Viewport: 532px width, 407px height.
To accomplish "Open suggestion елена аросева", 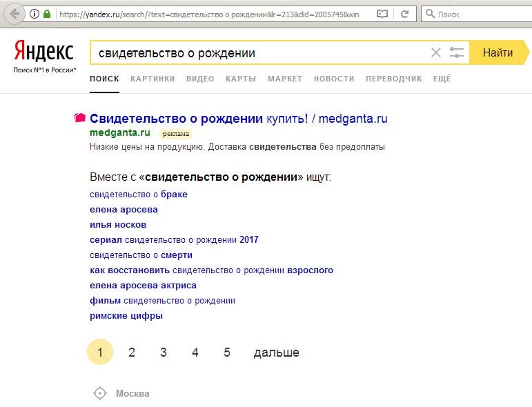I will pos(124,210).
